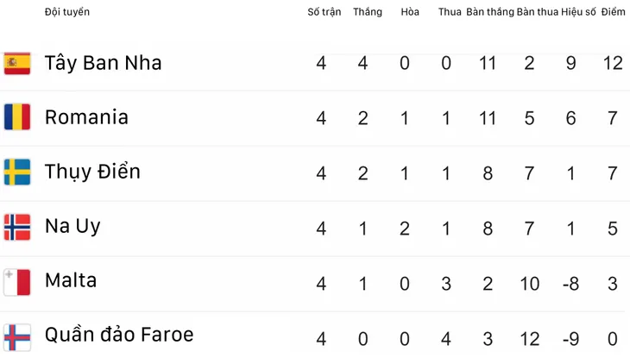Click the Đội tuyển column header
This screenshot has width=630, height=364.
67,12
